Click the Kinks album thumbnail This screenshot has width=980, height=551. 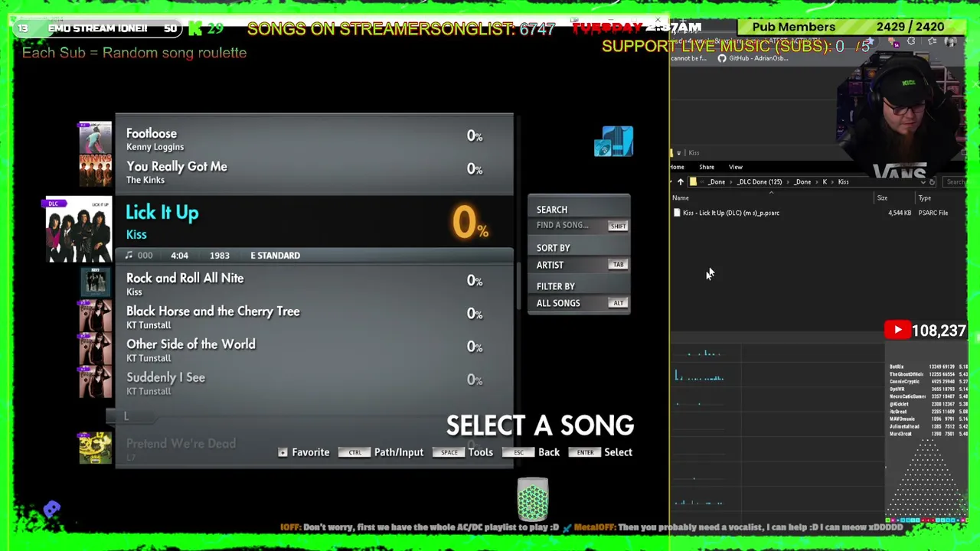coord(95,171)
